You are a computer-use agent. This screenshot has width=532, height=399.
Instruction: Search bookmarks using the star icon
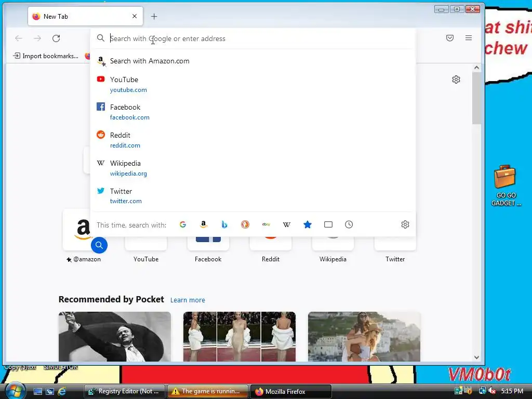[x=308, y=224]
